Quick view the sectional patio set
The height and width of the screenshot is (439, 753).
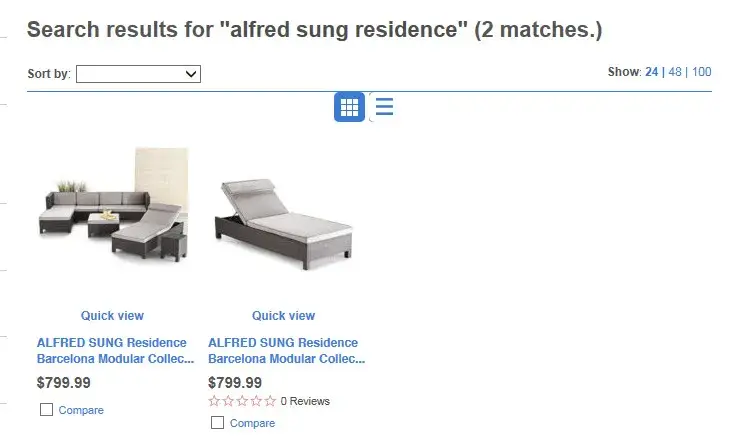coord(112,316)
